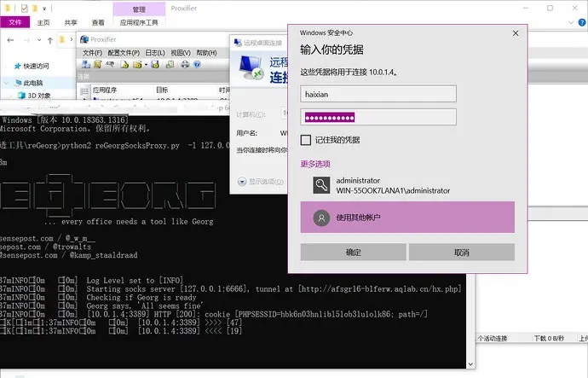
Task: Open customize quick access toolbar dropdown
Action: [x=44, y=8]
